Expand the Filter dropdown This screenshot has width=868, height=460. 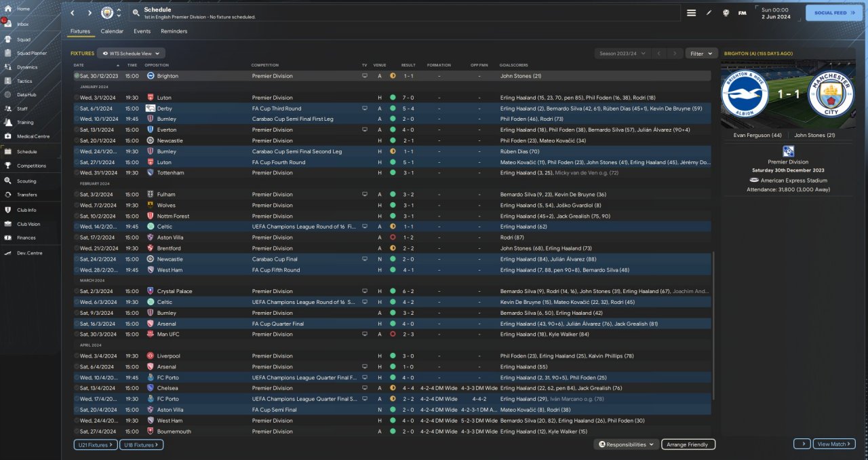pyautogui.click(x=701, y=53)
